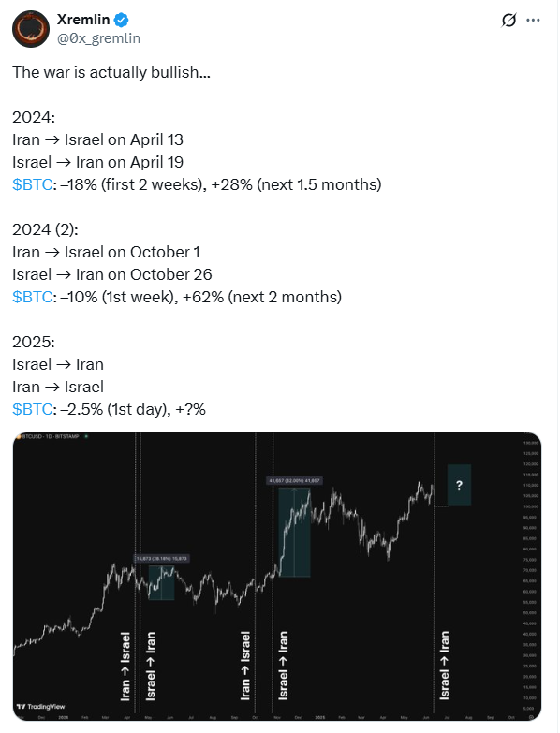The width and height of the screenshot is (560, 733).
Task: Click the rightmost Israel → Iran marker label
Action: click(x=444, y=666)
